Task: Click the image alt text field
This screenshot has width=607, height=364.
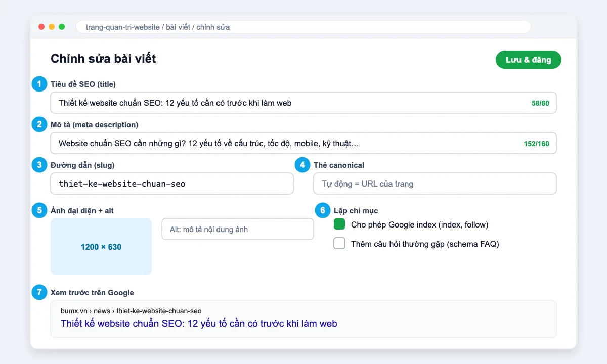Action: (x=238, y=229)
